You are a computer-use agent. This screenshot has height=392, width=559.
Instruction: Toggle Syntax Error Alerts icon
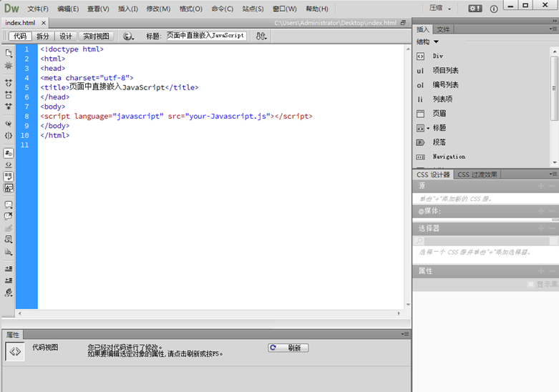(9, 188)
